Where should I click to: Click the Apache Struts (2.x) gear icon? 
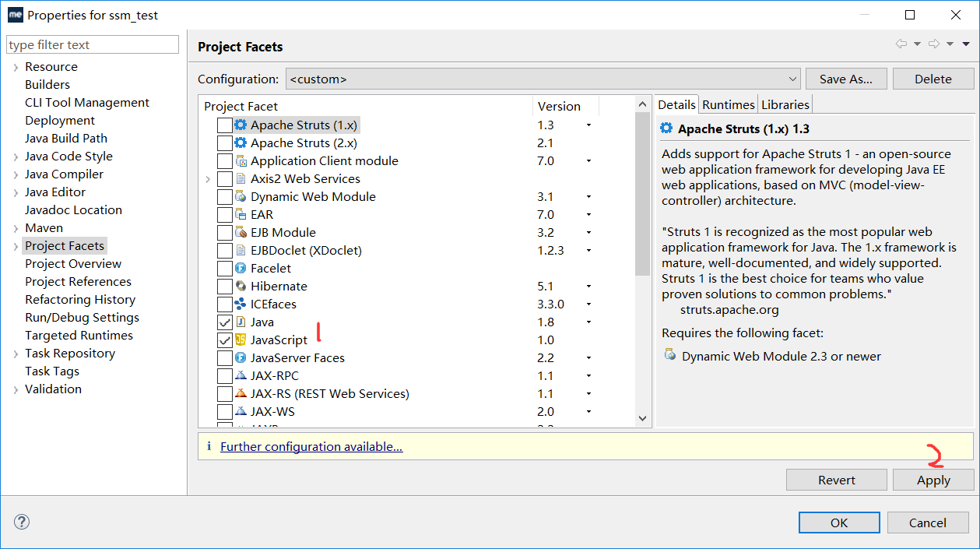(241, 143)
